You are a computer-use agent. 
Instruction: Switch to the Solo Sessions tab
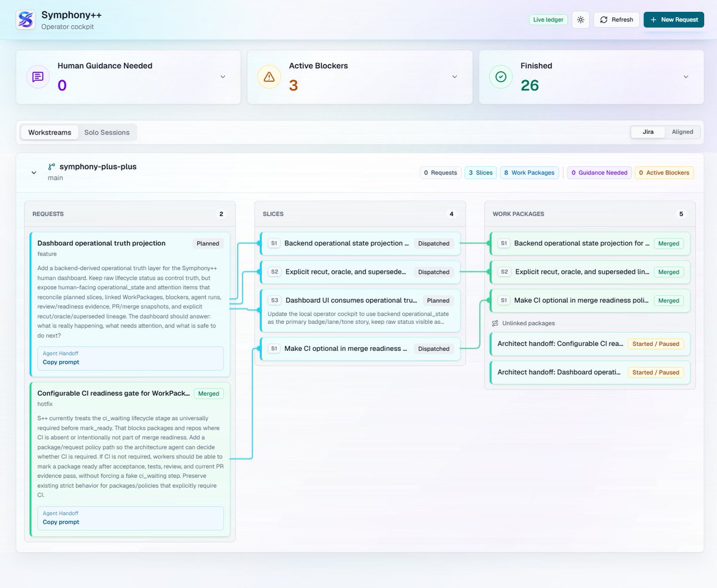click(x=107, y=132)
